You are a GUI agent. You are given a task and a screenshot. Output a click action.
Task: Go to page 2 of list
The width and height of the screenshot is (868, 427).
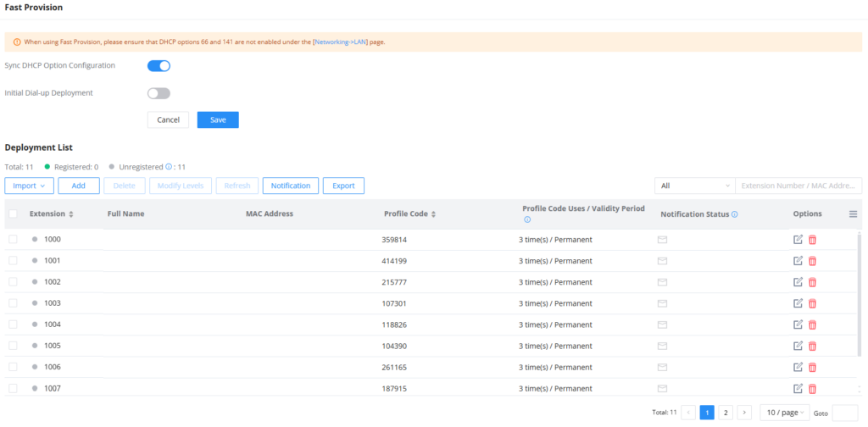(726, 413)
